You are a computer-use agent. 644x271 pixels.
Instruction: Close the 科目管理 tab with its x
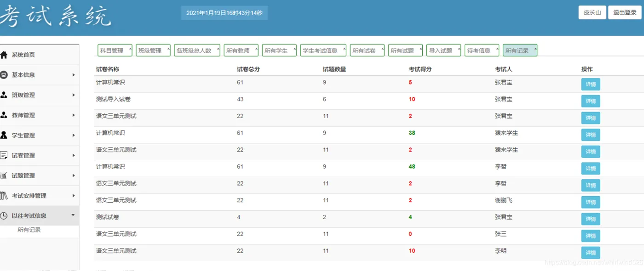(130, 48)
